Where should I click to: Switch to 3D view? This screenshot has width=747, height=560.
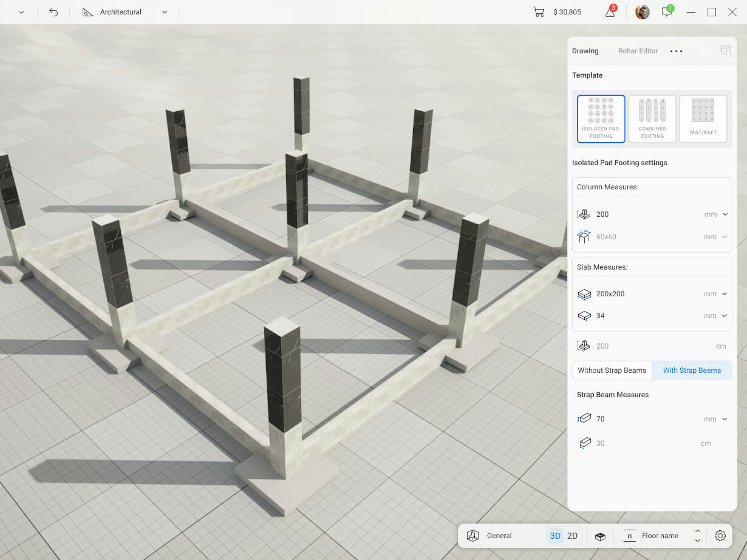[x=555, y=536]
